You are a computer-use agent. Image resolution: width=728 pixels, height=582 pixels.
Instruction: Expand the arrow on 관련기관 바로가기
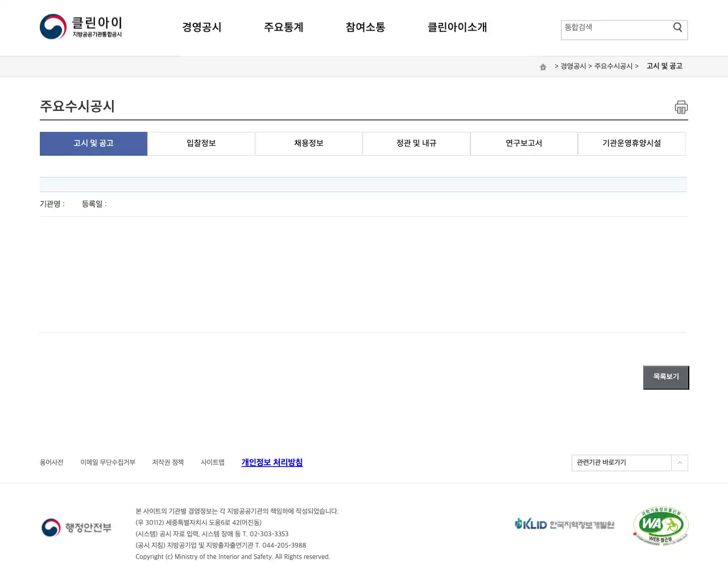(679, 463)
